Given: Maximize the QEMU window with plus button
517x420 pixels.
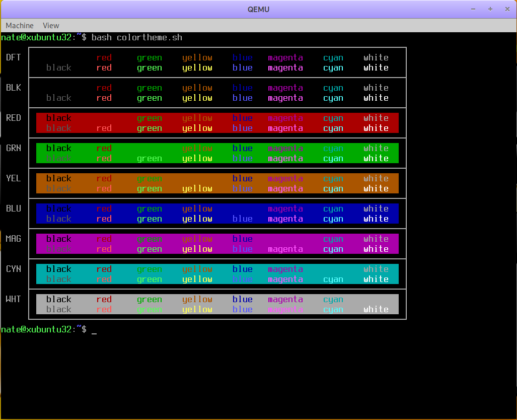Looking at the screenshot, I should [490, 10].
